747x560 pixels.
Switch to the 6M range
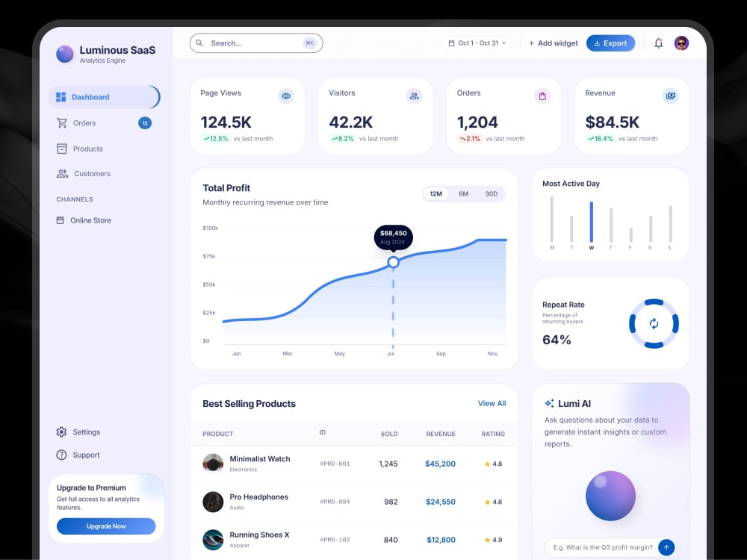[x=464, y=194]
